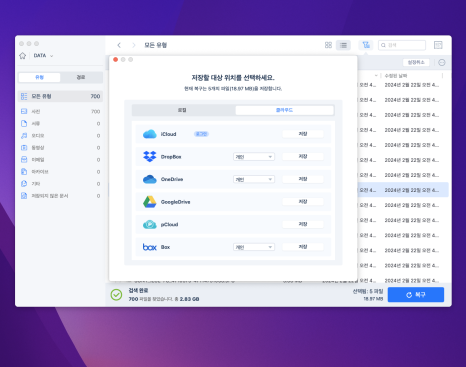Screen dimensions: 466x367
Task: Select the unsaved documents category icon
Action: click(24, 196)
